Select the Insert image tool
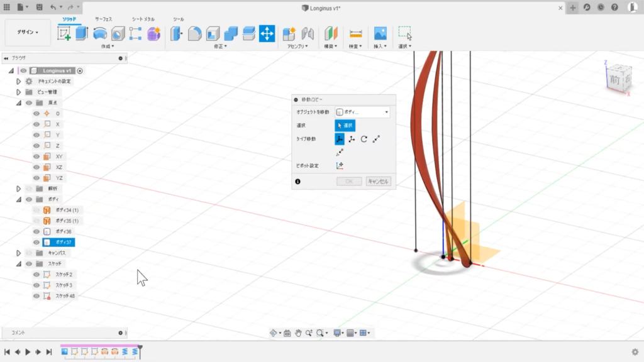 [380, 34]
